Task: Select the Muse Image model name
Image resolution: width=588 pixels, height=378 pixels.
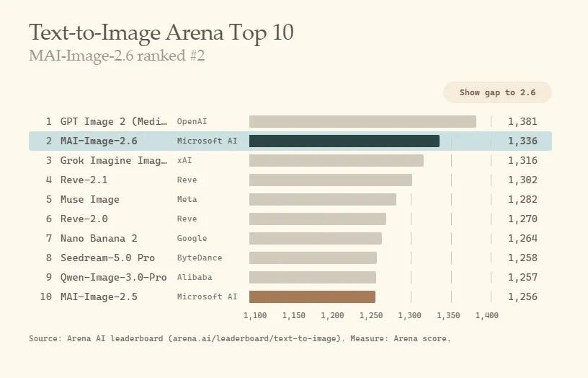Action: pyautogui.click(x=90, y=199)
